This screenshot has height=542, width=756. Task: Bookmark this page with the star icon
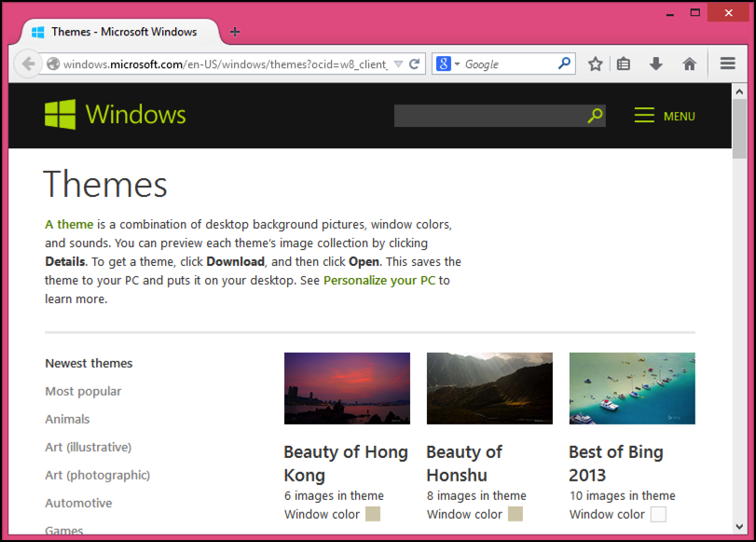point(596,63)
